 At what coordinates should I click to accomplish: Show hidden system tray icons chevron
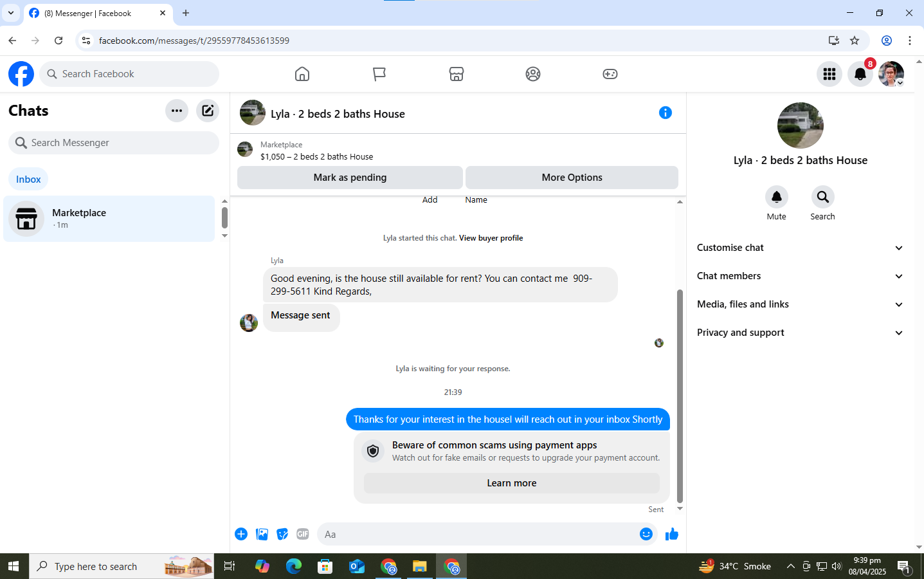tap(790, 566)
